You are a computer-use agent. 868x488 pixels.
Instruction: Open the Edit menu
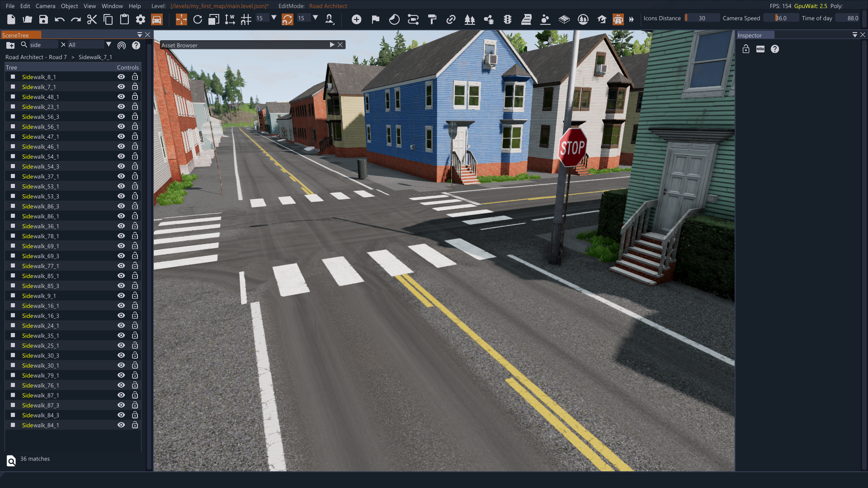[x=25, y=6]
